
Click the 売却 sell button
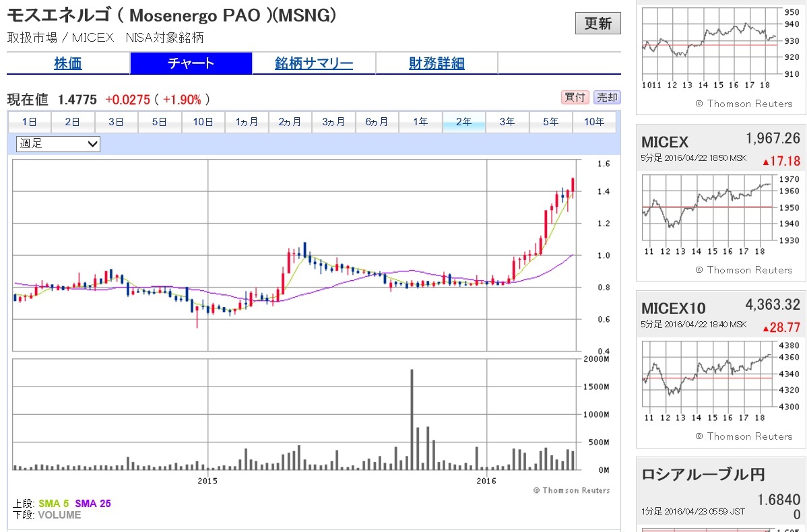point(607,97)
